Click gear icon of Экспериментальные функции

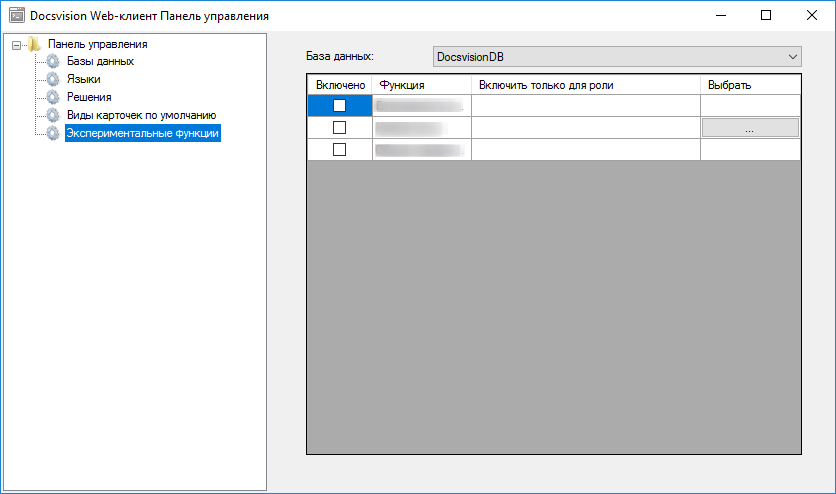coord(53,134)
